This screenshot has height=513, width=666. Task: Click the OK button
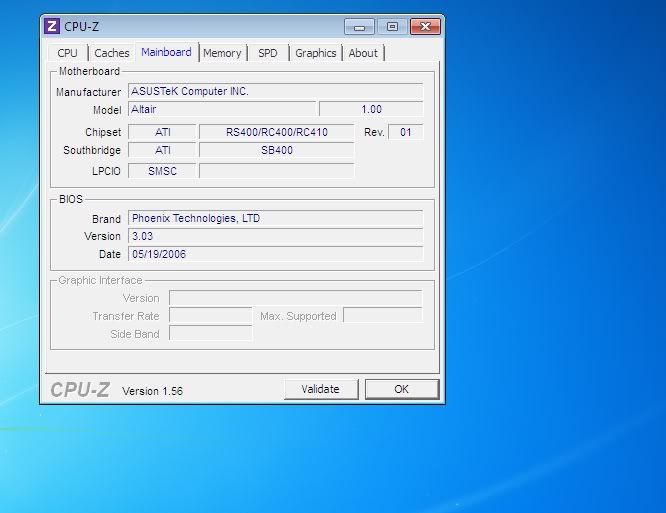pyautogui.click(x=402, y=389)
